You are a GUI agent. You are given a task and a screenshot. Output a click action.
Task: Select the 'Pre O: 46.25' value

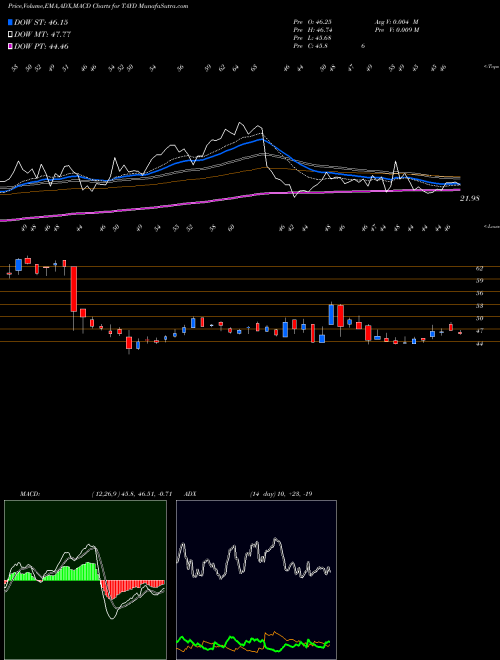pos(314,22)
